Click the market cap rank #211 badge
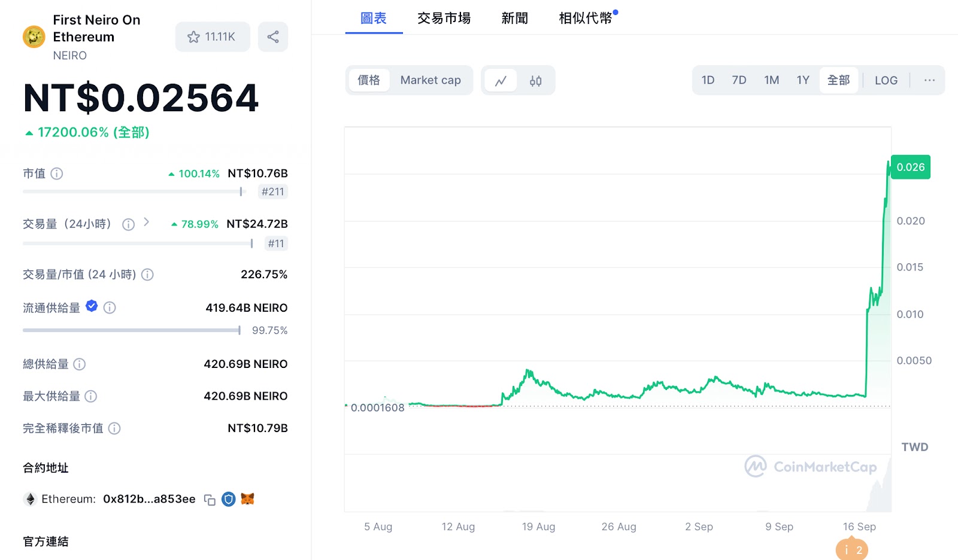This screenshot has height=560, width=958. coord(272,192)
